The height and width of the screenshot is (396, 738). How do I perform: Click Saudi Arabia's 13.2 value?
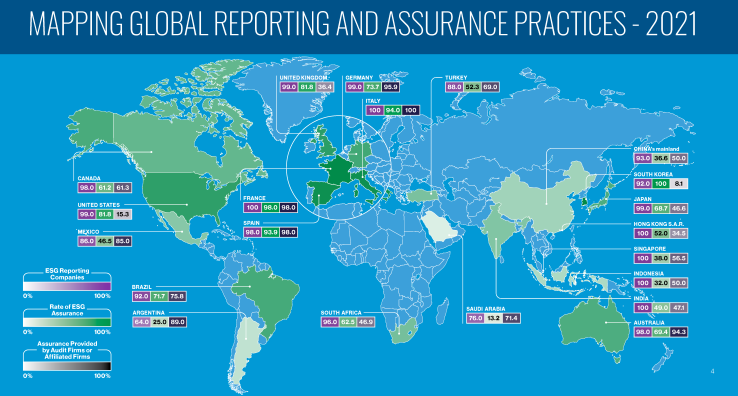click(493, 318)
